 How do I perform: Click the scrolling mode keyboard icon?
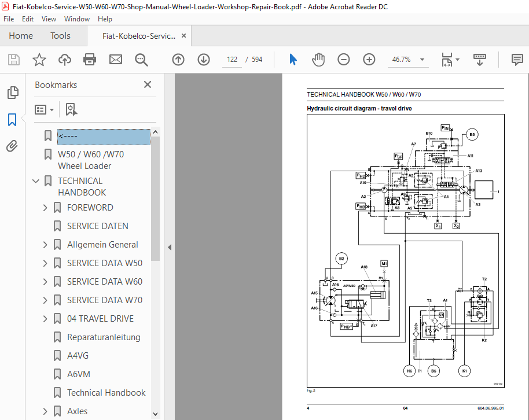click(479, 60)
